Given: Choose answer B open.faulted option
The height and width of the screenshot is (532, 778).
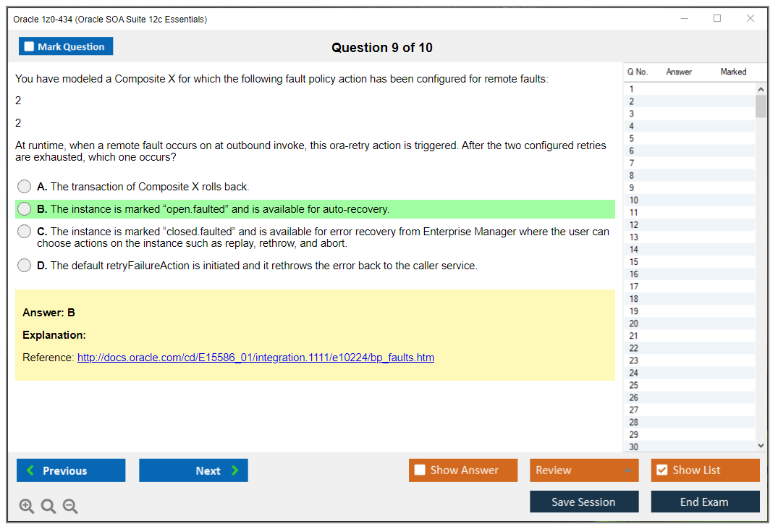Looking at the screenshot, I should point(25,209).
